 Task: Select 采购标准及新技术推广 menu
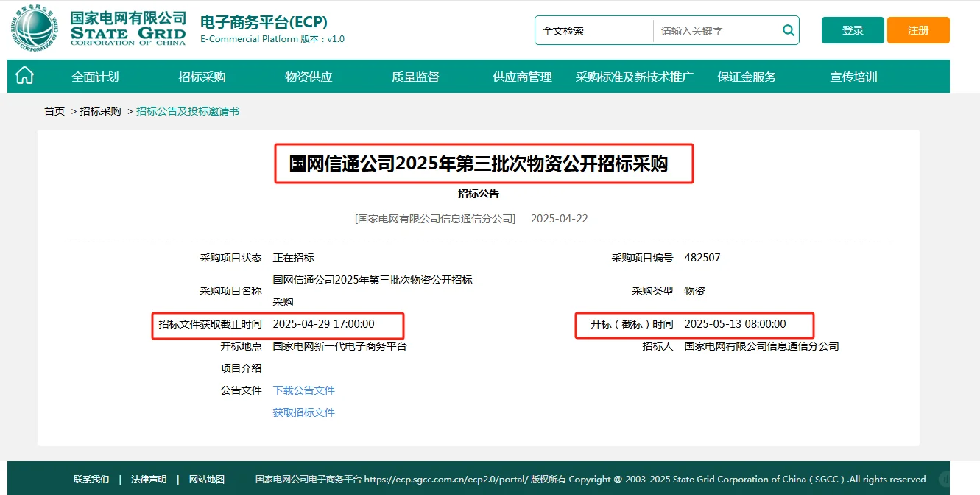634,76
